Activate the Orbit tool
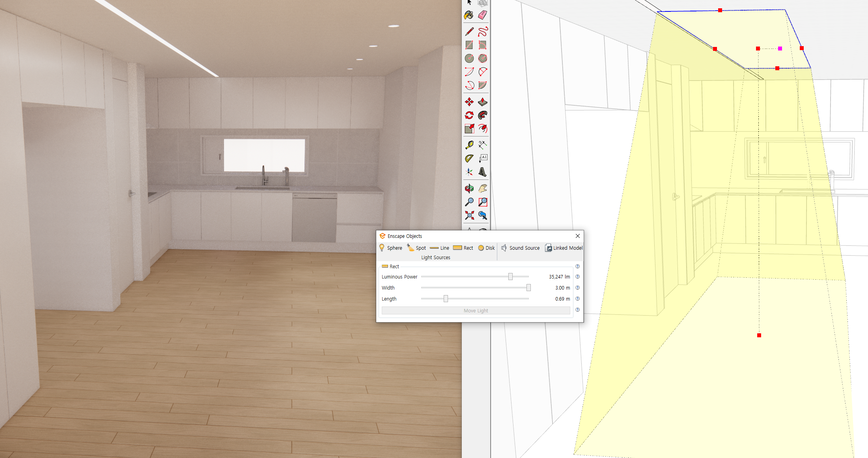 (469, 189)
